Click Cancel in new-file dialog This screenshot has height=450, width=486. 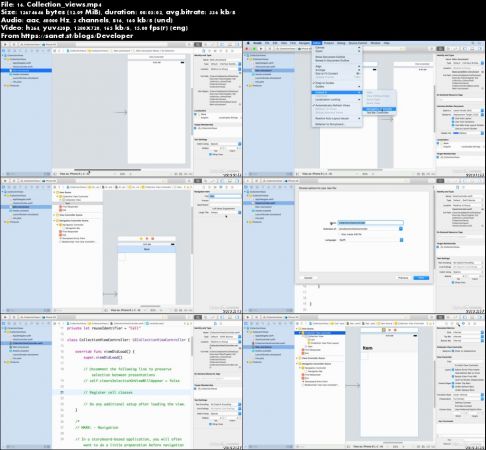click(x=308, y=278)
